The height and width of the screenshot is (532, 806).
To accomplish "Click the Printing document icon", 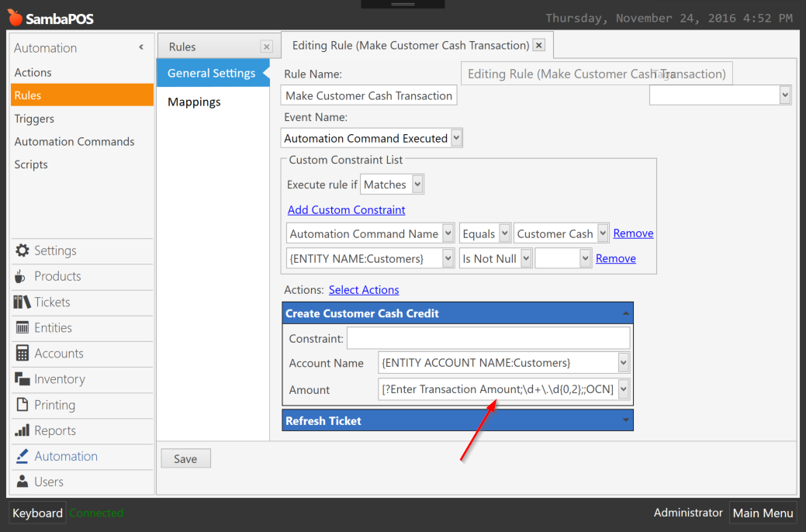I will pyautogui.click(x=22, y=405).
